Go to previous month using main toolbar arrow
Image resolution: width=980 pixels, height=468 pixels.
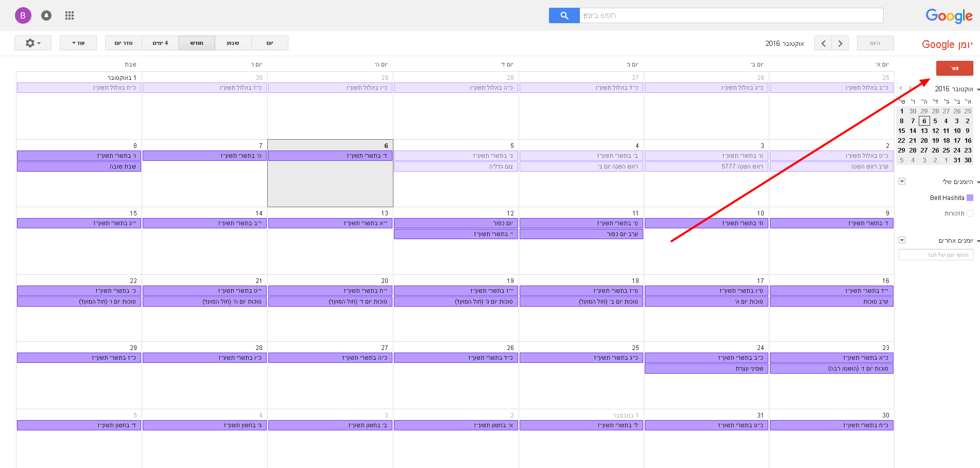click(x=823, y=43)
